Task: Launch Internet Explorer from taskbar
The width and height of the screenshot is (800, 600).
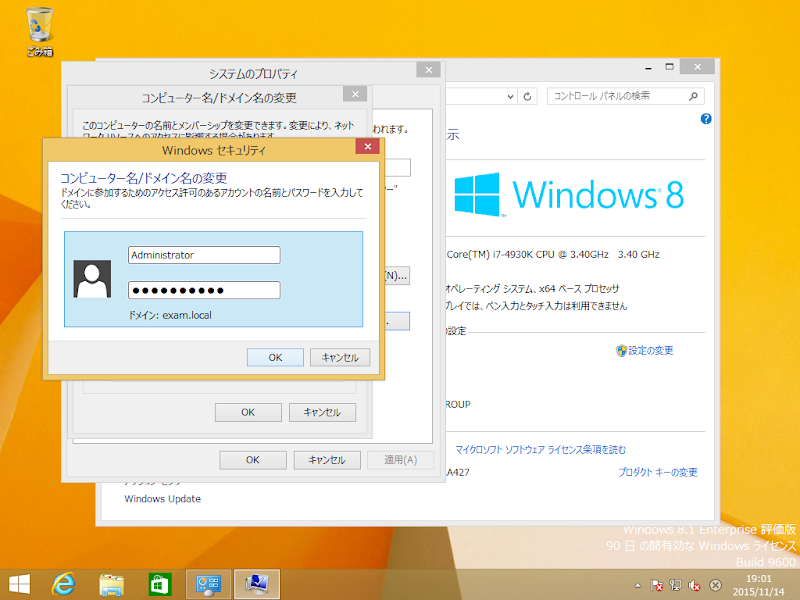Action: (64, 585)
